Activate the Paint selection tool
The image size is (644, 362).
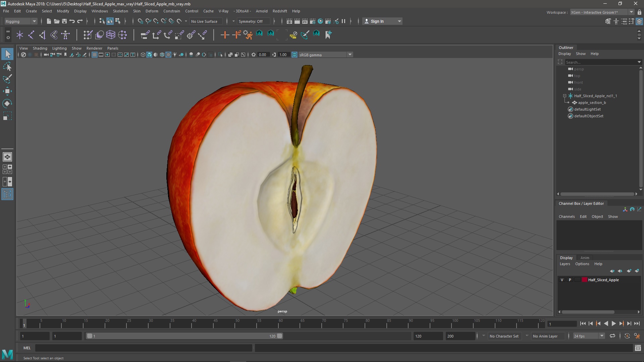[x=7, y=79]
